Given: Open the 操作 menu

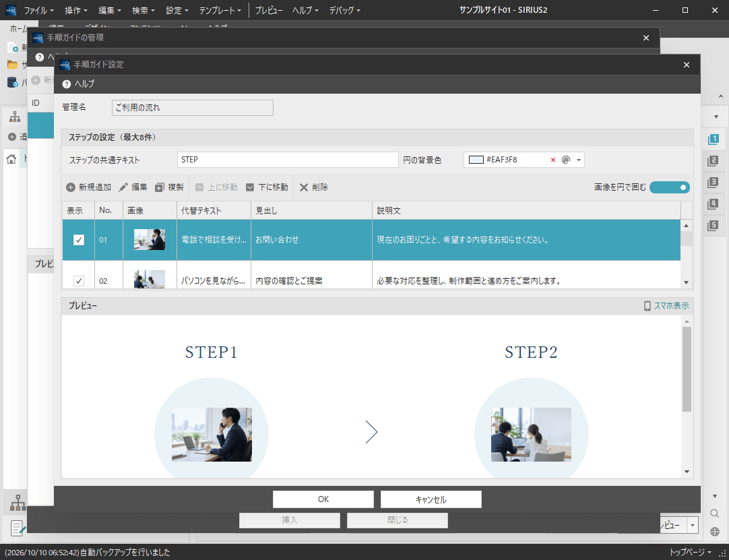Looking at the screenshot, I should [75, 10].
